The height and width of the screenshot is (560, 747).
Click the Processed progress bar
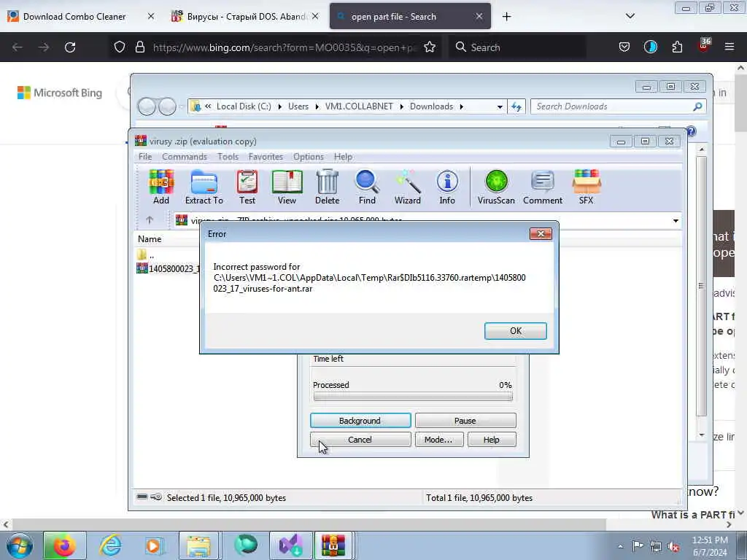[x=413, y=396]
